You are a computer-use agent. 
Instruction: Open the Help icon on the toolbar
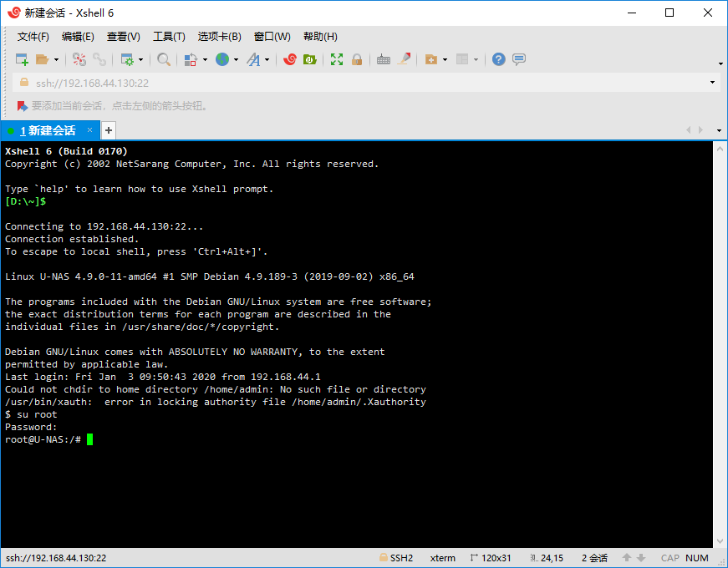point(498,59)
